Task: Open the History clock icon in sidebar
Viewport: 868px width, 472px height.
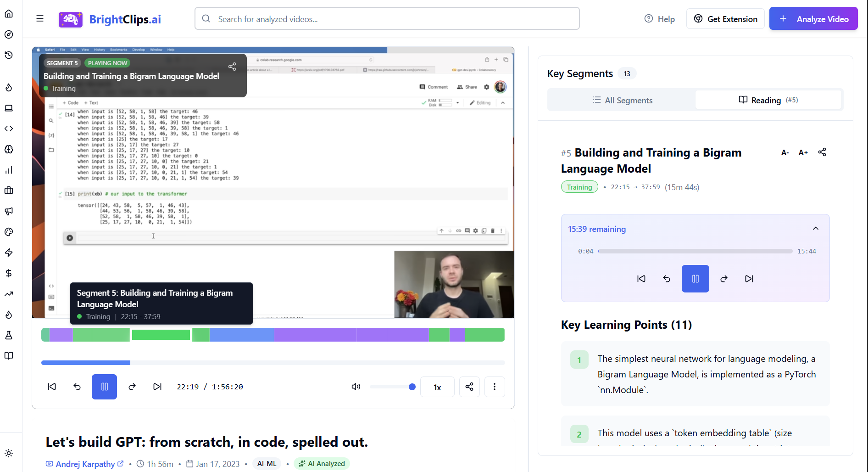Action: pyautogui.click(x=9, y=55)
